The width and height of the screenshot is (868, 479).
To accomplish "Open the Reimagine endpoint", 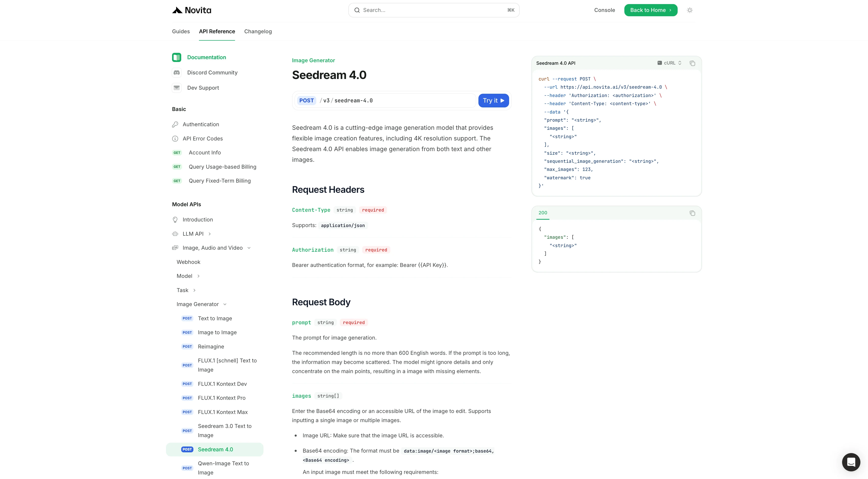I will 211,346.
